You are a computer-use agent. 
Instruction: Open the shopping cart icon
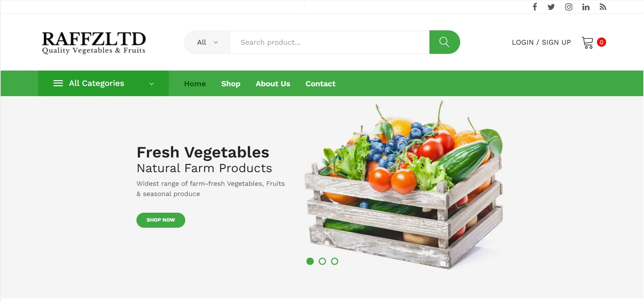587,43
